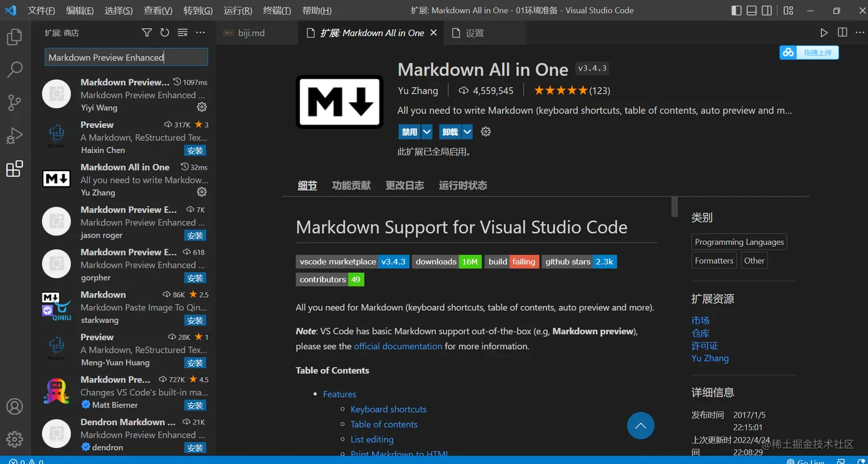Open extensions view more actions menu

pyautogui.click(x=200, y=33)
